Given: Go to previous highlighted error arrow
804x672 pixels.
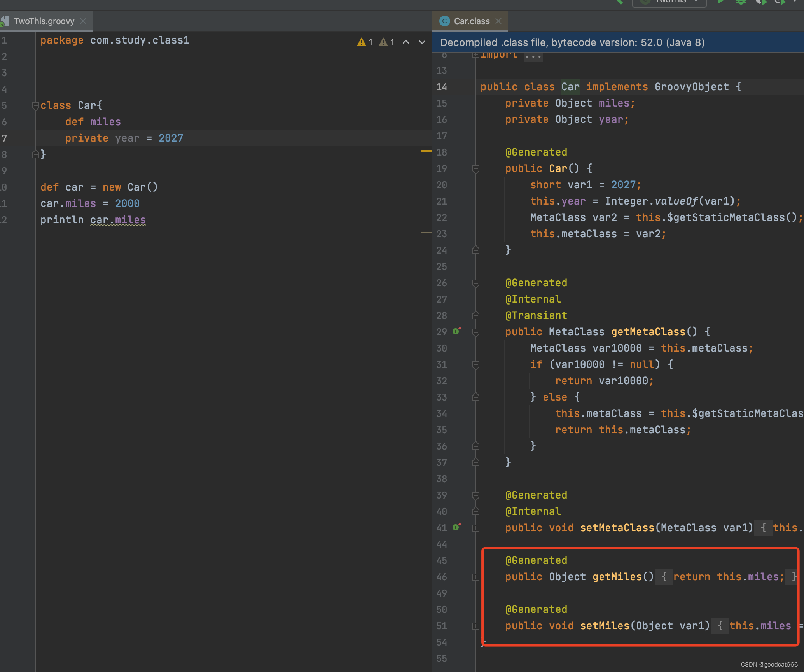Looking at the screenshot, I should tap(406, 42).
